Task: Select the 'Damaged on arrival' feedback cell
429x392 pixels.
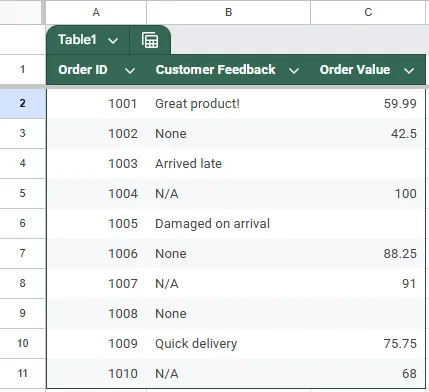Action: point(228,224)
